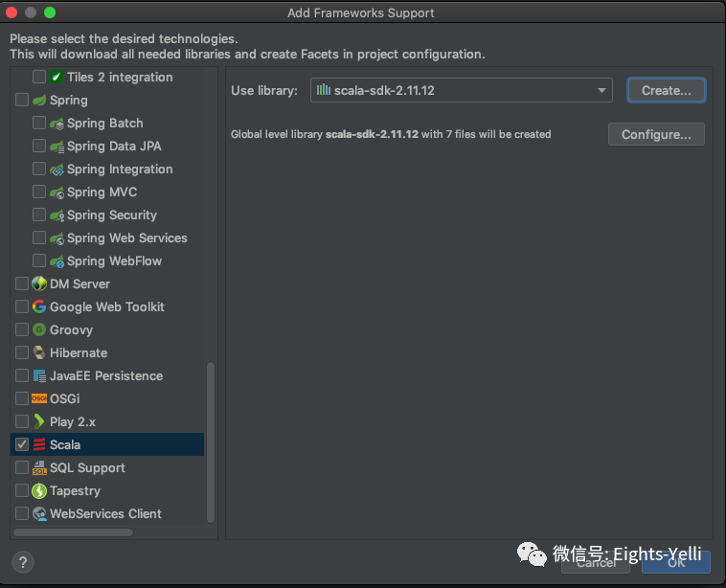
Task: Enable the Tiles 2 integration checkbox
Action: point(39,77)
